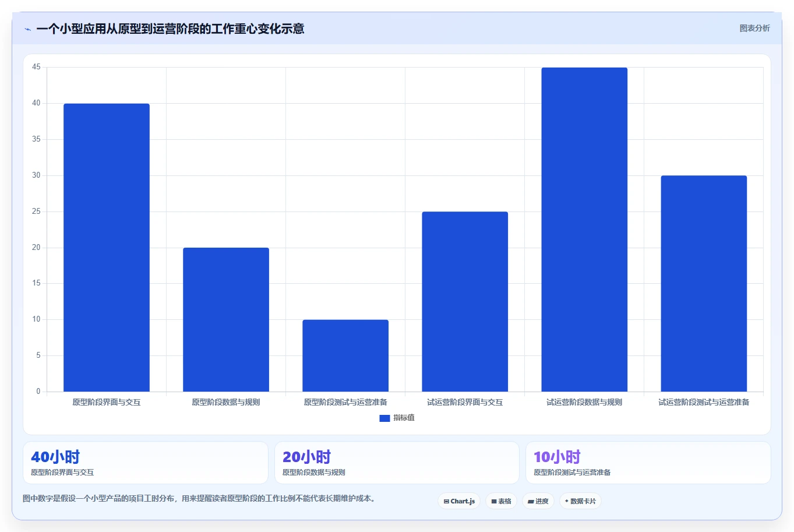Click the 表格 tag chip
Image resolution: width=794 pixels, height=532 pixels.
pyautogui.click(x=501, y=501)
